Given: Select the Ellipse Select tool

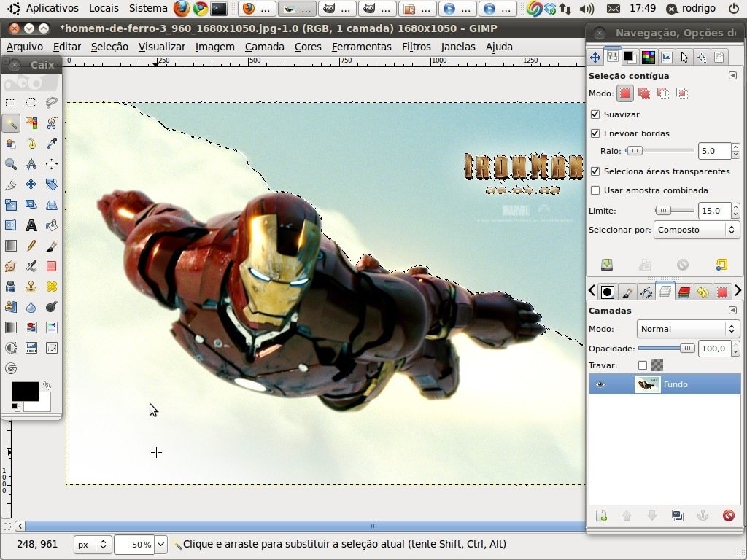Looking at the screenshot, I should (31, 102).
